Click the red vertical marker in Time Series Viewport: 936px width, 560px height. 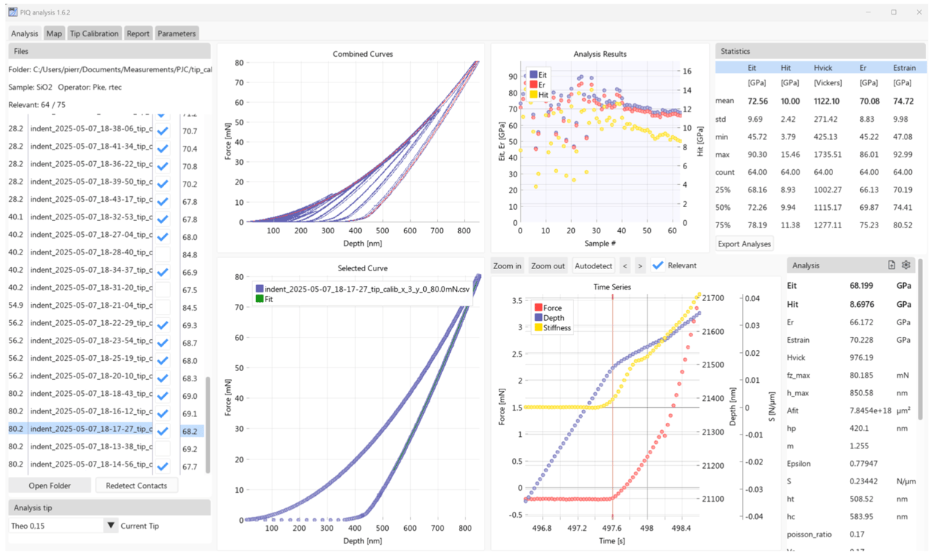(x=612, y=408)
